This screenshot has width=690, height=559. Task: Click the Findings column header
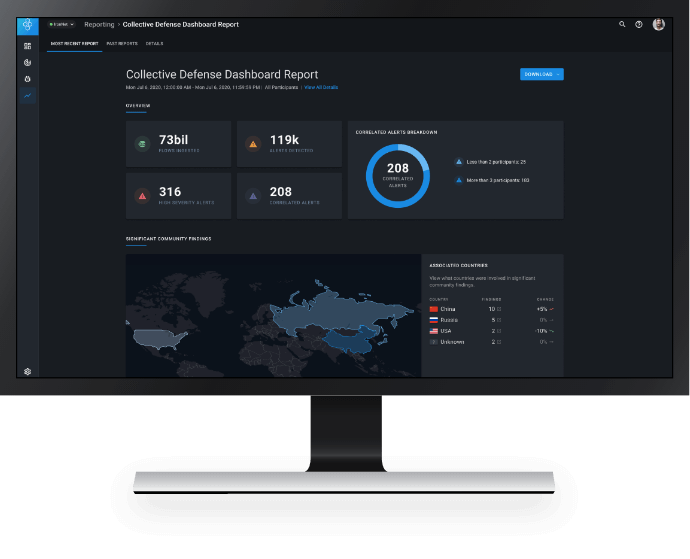point(491,299)
